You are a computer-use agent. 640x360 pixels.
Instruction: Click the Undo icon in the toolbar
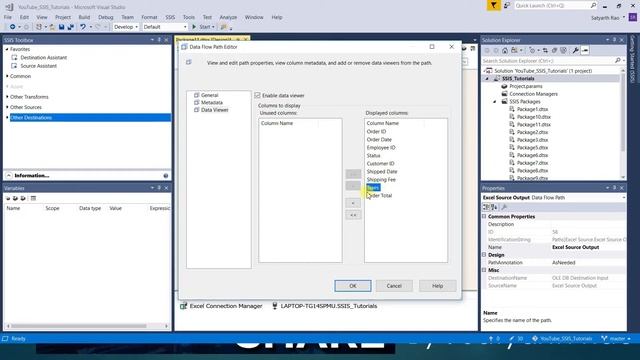tap(83, 27)
